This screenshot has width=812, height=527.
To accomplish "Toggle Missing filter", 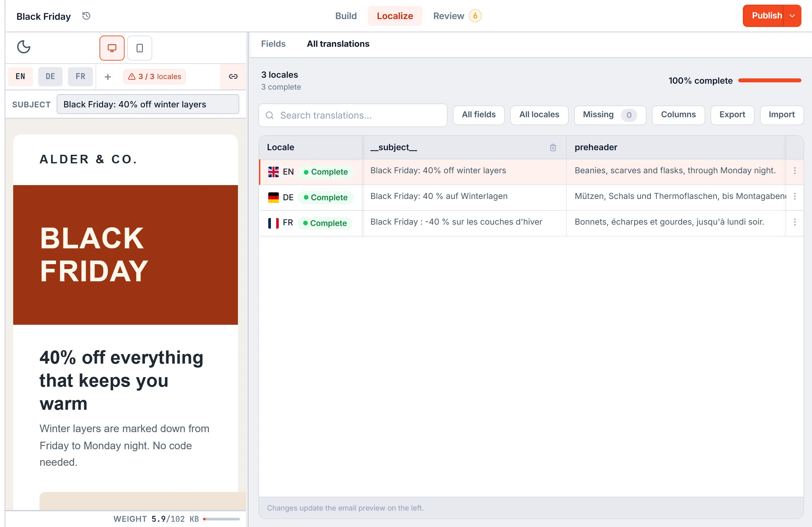I will (610, 115).
